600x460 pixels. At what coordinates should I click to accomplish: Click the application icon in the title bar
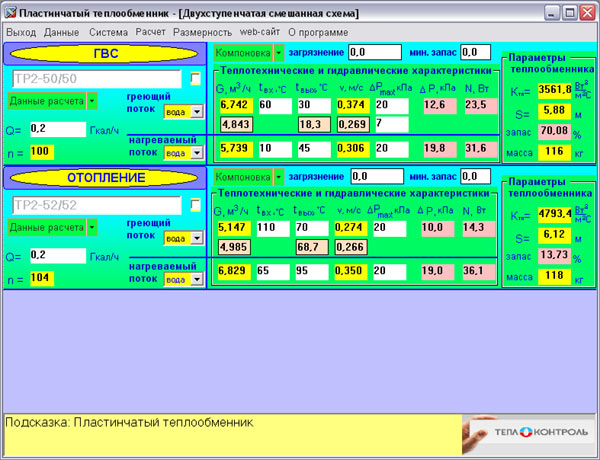[x=12, y=12]
